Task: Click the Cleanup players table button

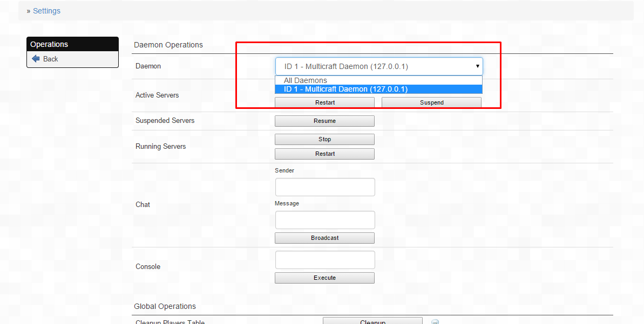Action: 372,321
